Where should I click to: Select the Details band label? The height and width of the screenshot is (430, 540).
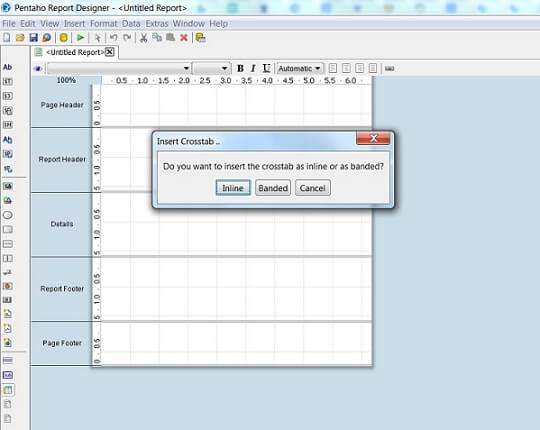[62, 224]
